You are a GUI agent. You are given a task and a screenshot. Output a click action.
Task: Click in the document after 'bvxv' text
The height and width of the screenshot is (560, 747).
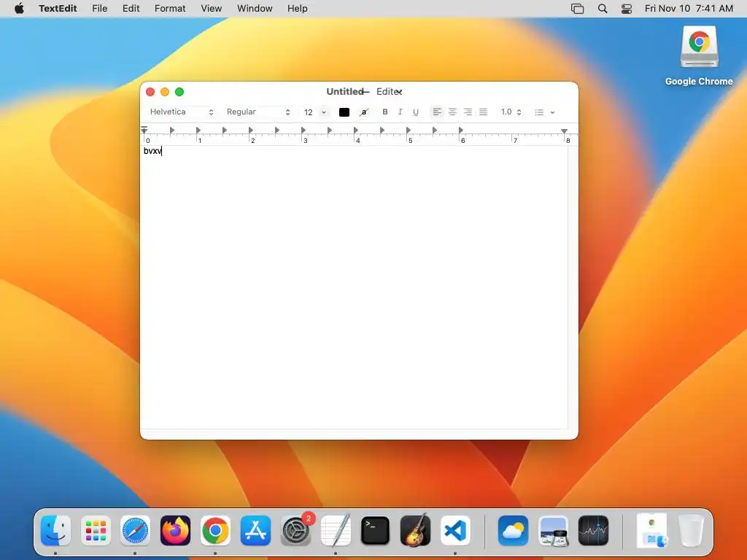[x=163, y=151]
